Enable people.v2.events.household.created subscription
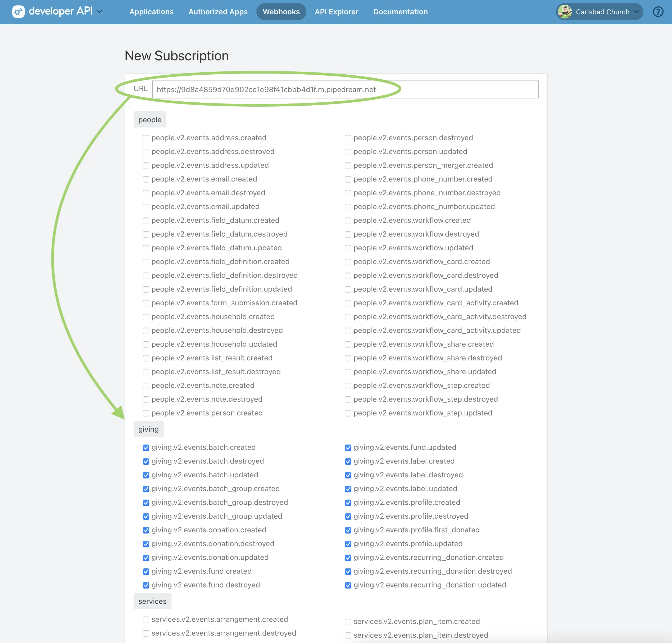Image resolution: width=672 pixels, height=643 pixels. point(146,317)
